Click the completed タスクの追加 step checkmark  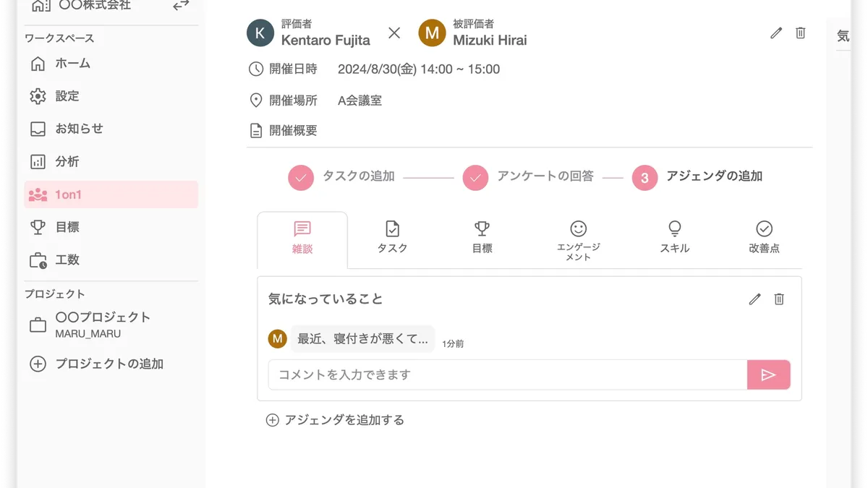click(300, 177)
